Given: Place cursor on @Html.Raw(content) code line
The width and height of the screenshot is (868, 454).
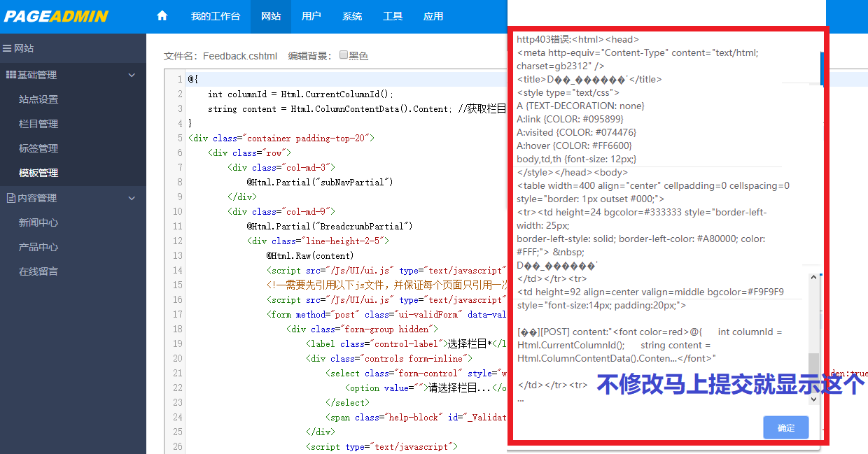Looking at the screenshot, I should pos(310,255).
